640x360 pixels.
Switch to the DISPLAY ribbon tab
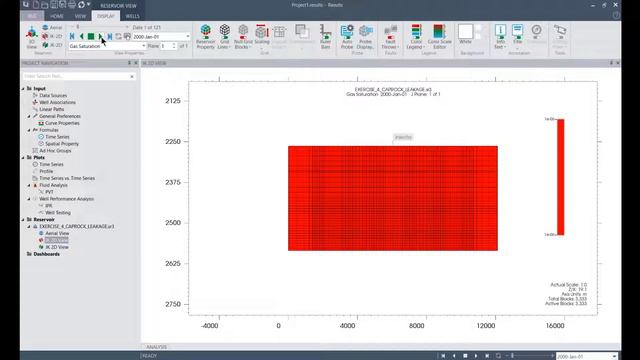(106, 16)
